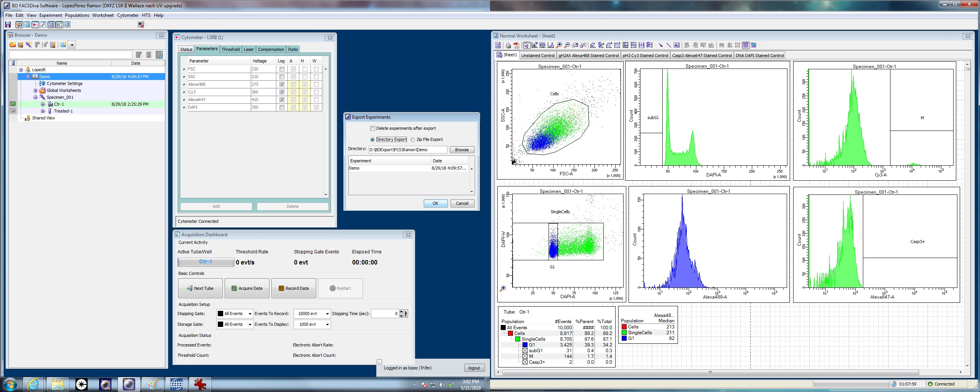Image resolution: width=980 pixels, height=392 pixels.
Task: Click the New Folder icon in Browser
Action: coord(13,45)
